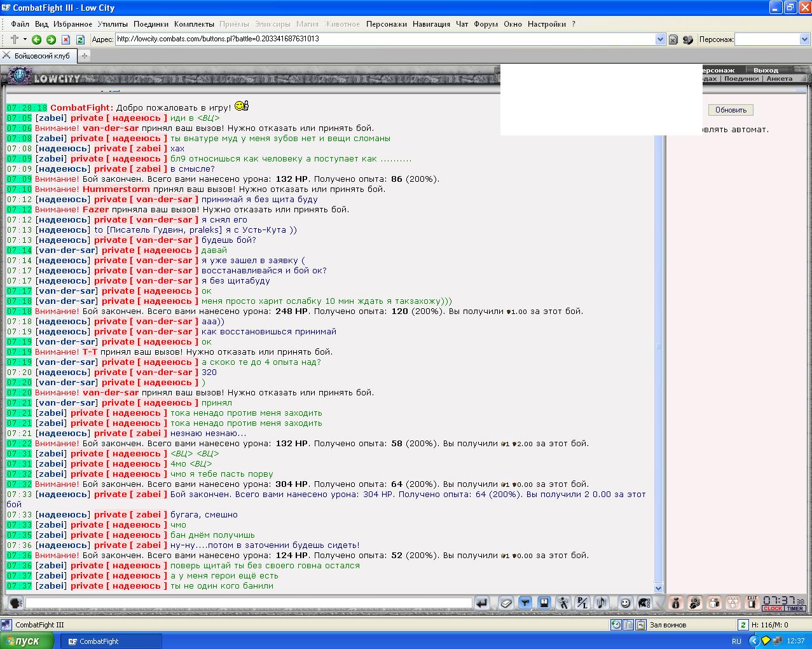Click the two-users icon next to Персонаж

688,39
